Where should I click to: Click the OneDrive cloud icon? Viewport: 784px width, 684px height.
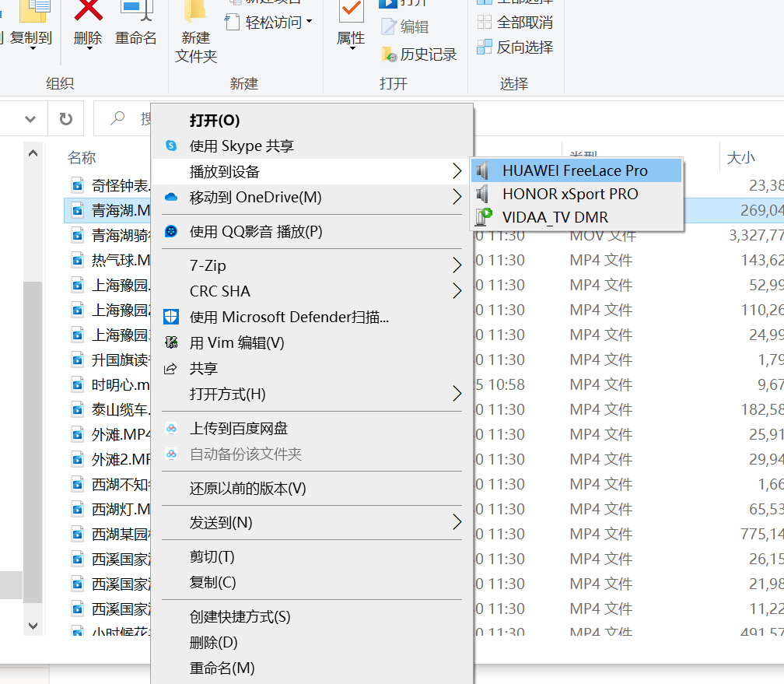click(x=171, y=197)
